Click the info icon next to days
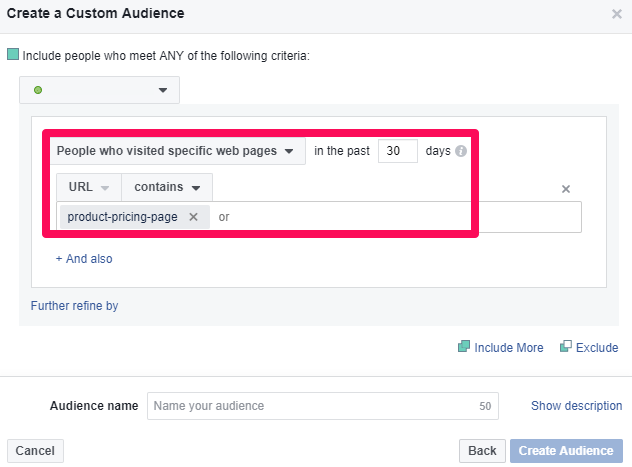The height and width of the screenshot is (467, 632). (461, 152)
